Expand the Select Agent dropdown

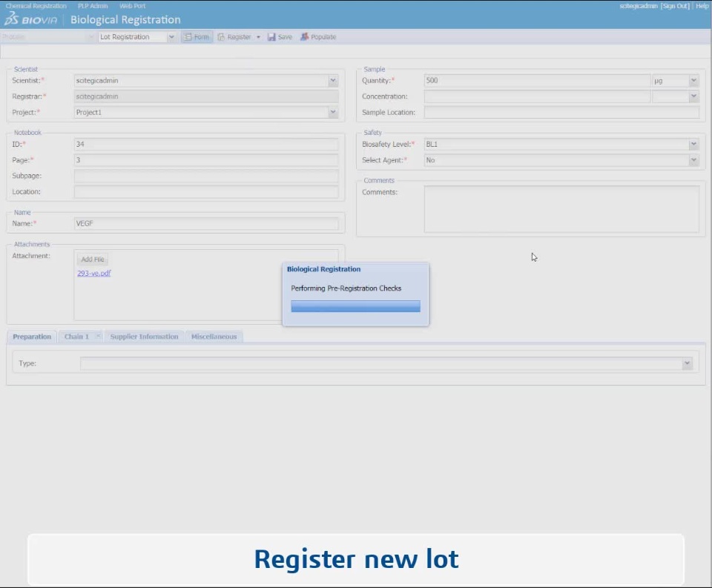point(693,160)
